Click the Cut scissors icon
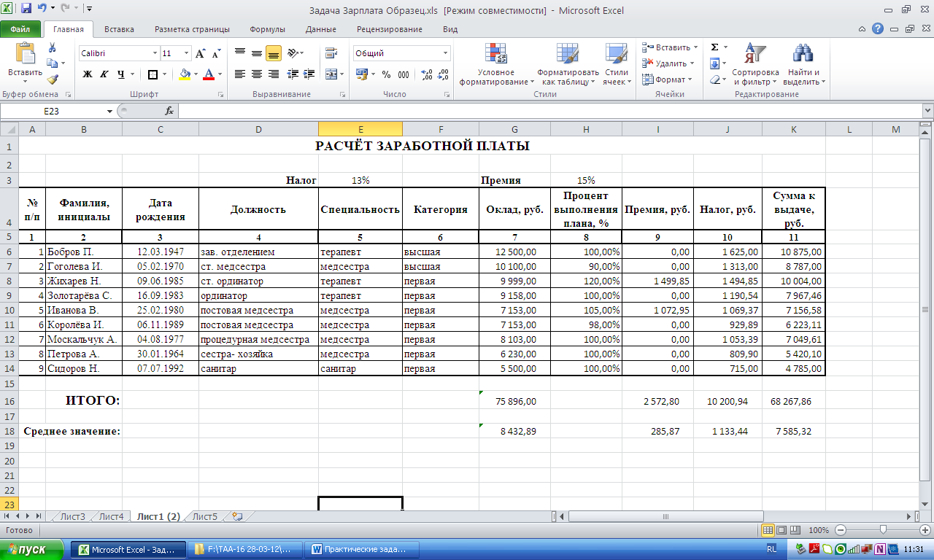 [x=53, y=47]
